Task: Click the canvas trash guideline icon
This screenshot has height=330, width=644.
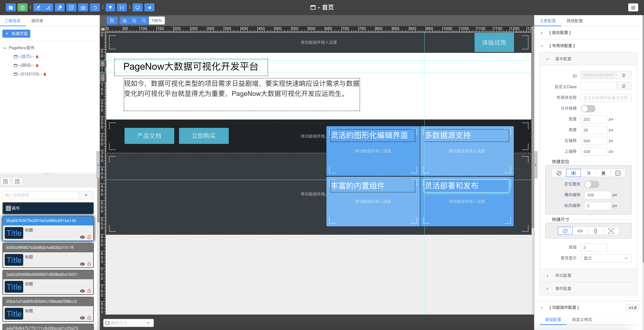Action: tap(112, 21)
